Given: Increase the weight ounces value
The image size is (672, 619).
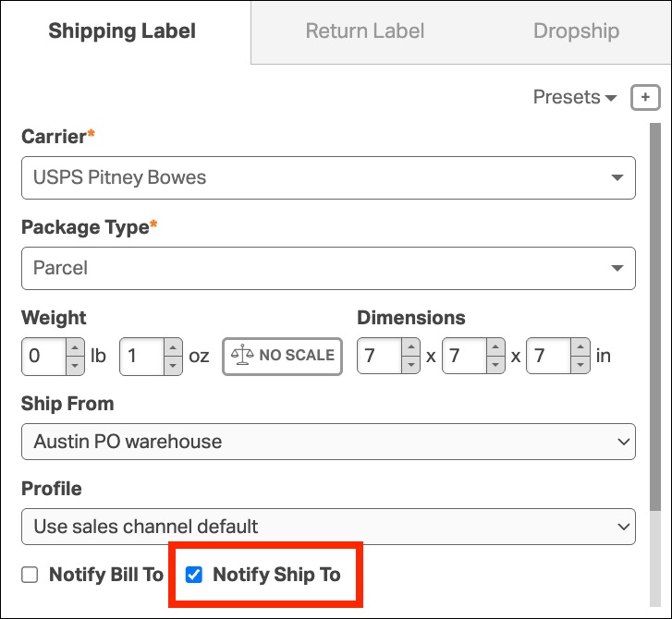Looking at the screenshot, I should coord(173,348).
